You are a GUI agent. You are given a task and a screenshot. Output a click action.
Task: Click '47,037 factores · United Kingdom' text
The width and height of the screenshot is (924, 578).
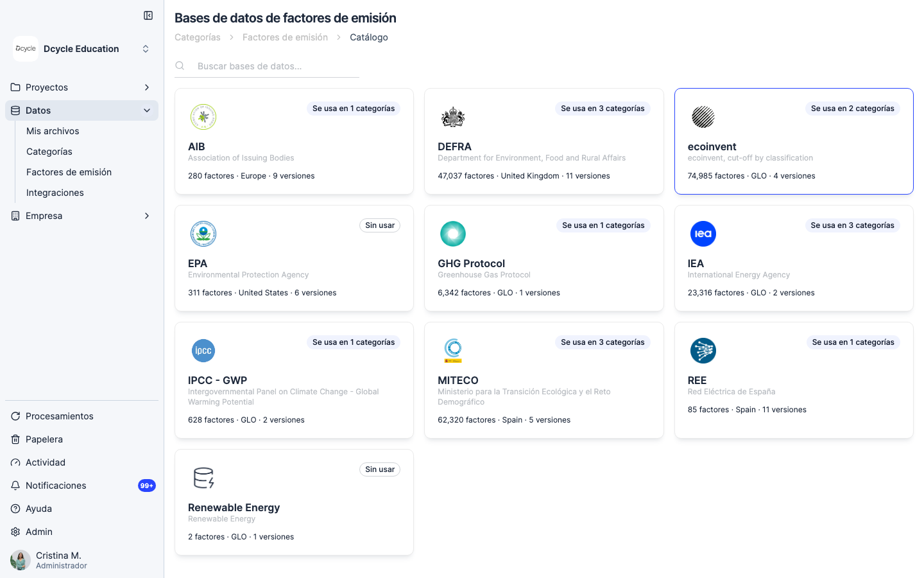pos(499,176)
